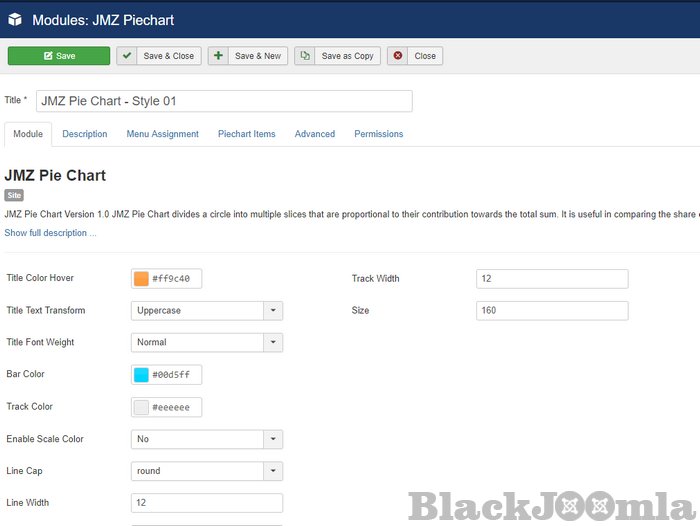Click the red X icon on Close
The image size is (700, 526).
(398, 56)
